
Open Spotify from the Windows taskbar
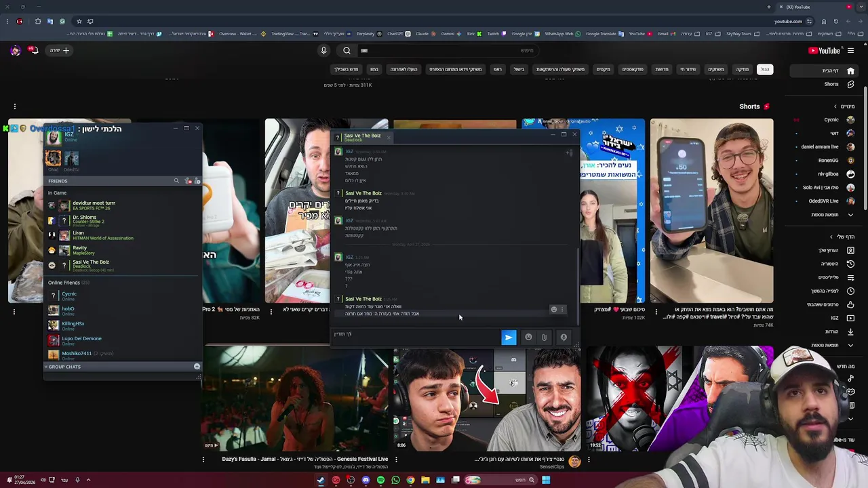[x=380, y=480]
